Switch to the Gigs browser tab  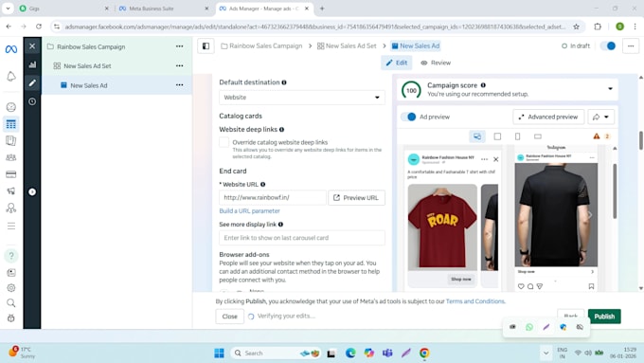tap(63, 9)
